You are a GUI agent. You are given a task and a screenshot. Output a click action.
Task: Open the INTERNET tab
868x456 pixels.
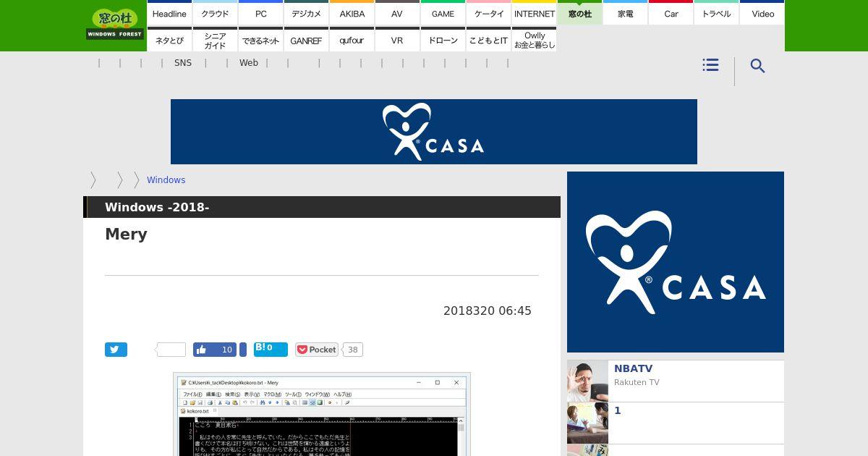click(x=534, y=13)
